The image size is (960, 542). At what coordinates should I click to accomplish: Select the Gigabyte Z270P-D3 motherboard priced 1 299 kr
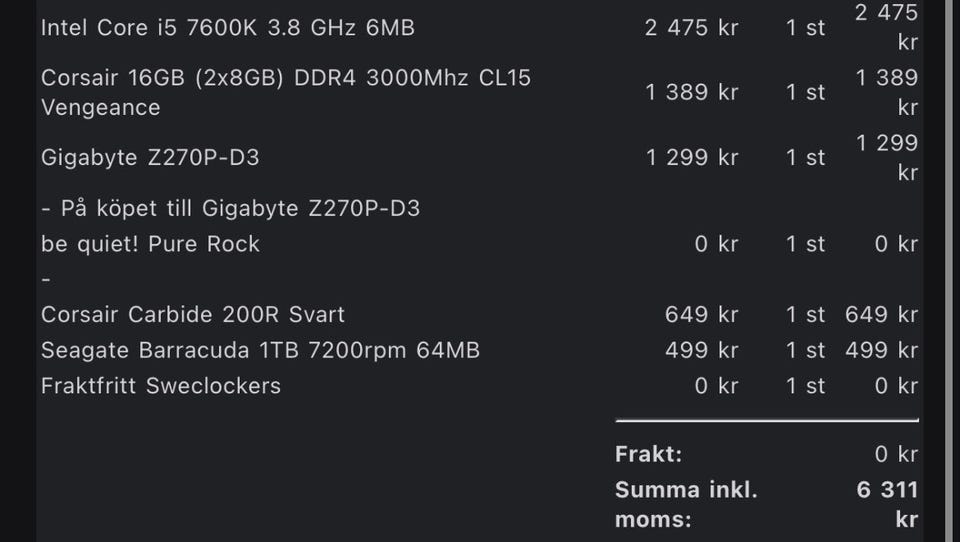(x=150, y=157)
